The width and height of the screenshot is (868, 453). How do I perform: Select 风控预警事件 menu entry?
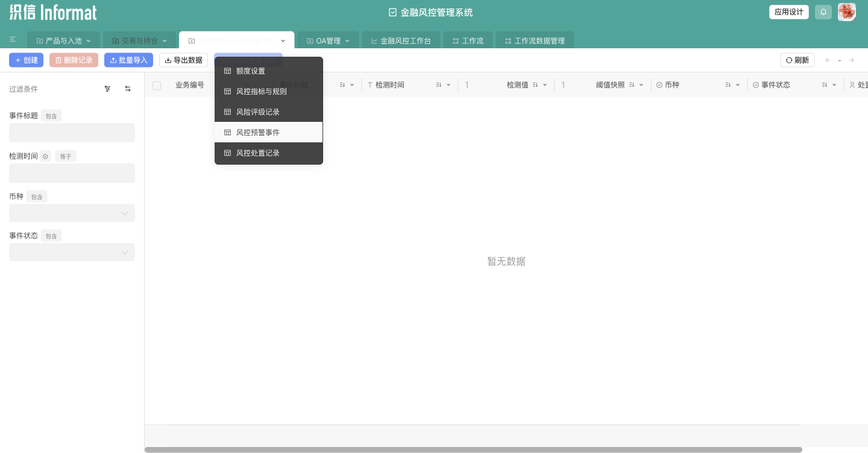tap(269, 133)
